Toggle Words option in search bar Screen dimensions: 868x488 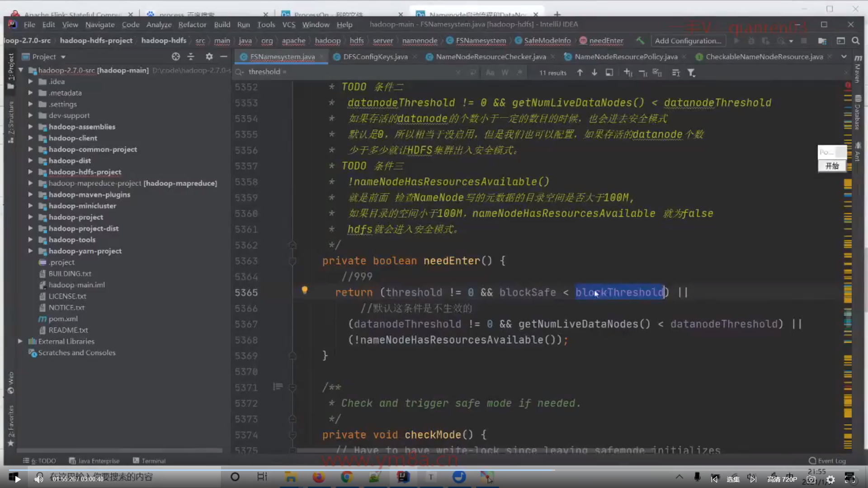(x=505, y=73)
